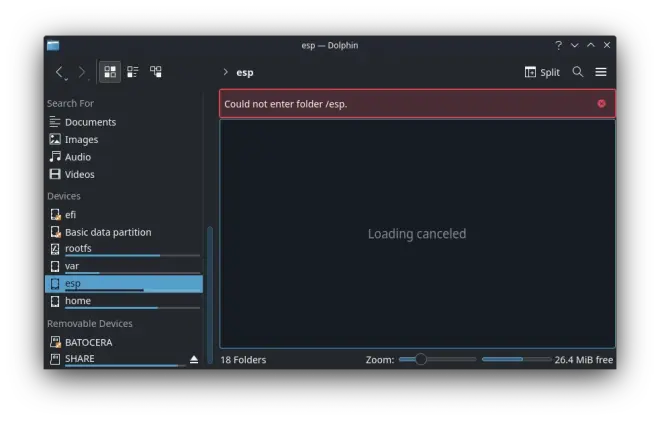Dismiss the 'Could not enter folder' error
The height and width of the screenshot is (421, 660).
point(601,104)
